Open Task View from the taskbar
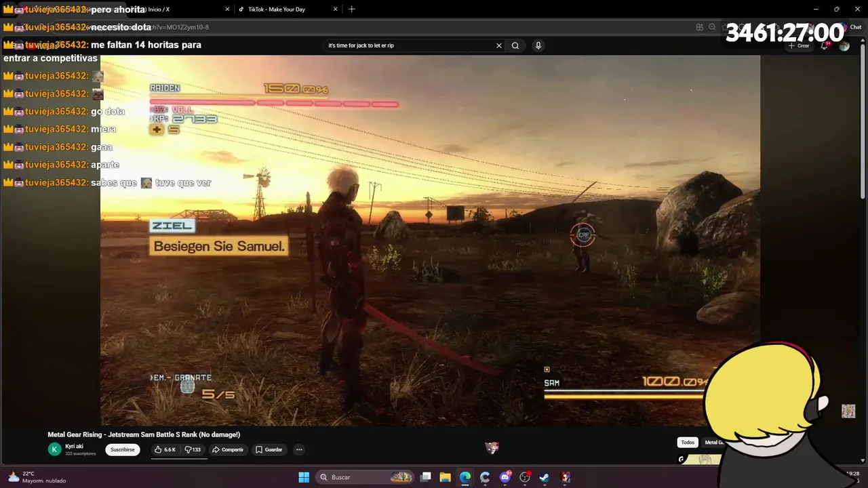Screen dimensions: 868x488 tap(426, 477)
